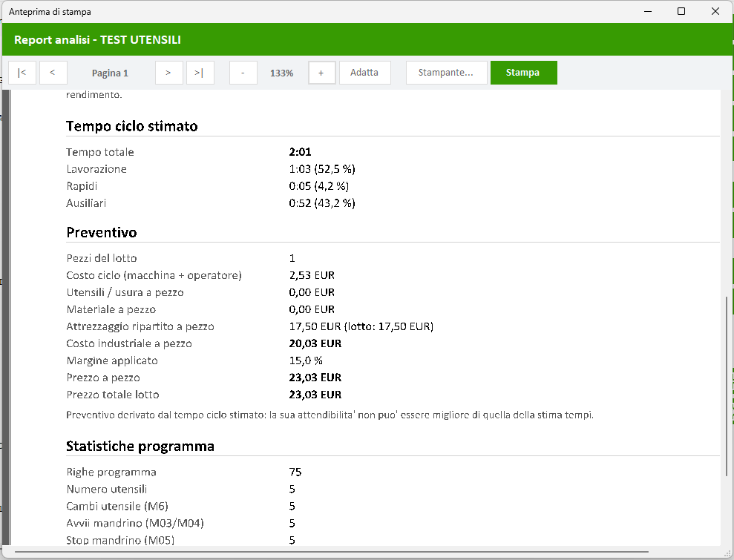The width and height of the screenshot is (734, 560).
Task: Select the Tempo ciclo stimato heading
Action: pos(131,126)
